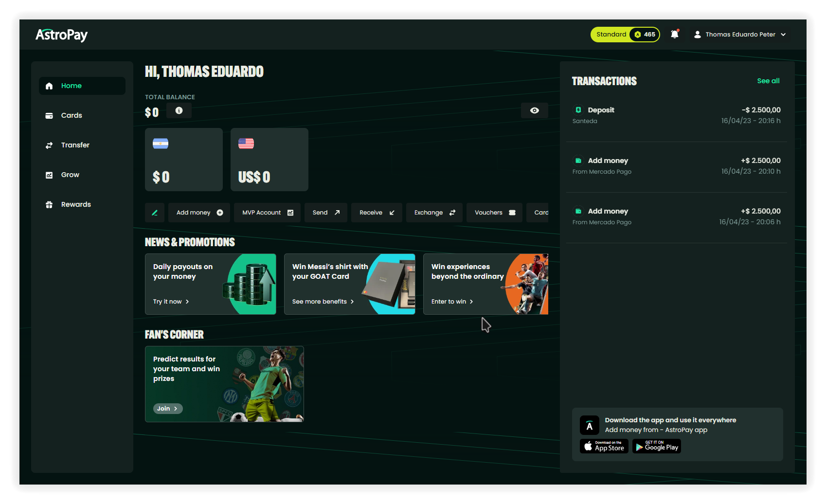
Task: Click Get it on Google Play badge
Action: point(657,446)
